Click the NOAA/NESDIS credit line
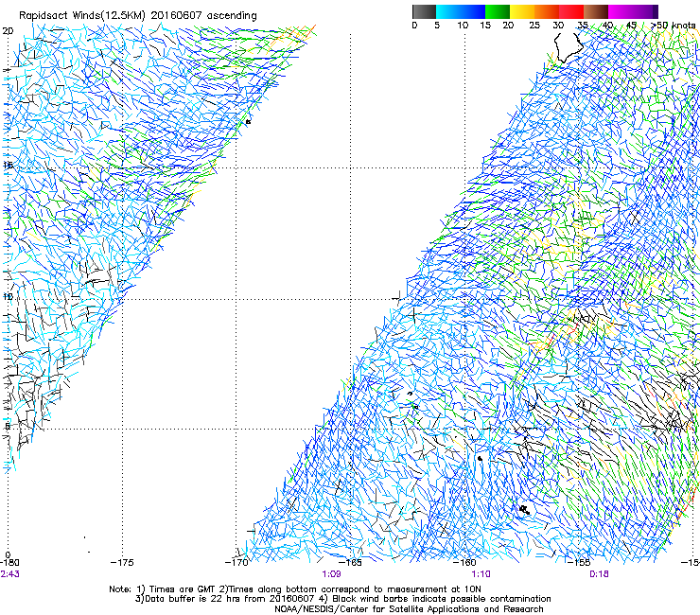 [409, 609]
